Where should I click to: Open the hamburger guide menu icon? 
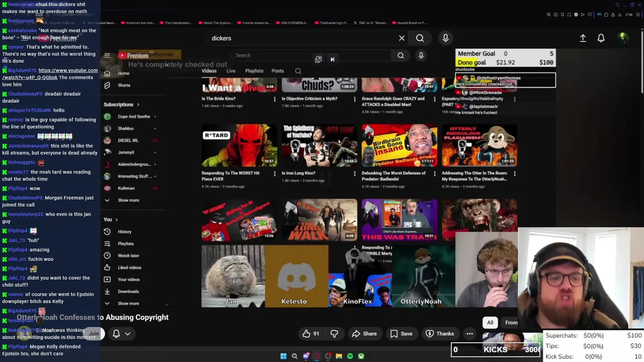point(107,56)
